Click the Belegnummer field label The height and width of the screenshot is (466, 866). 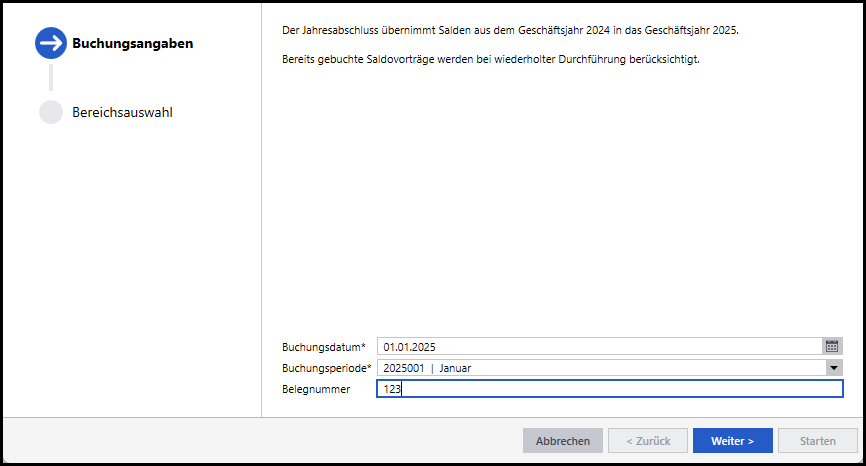[316, 389]
